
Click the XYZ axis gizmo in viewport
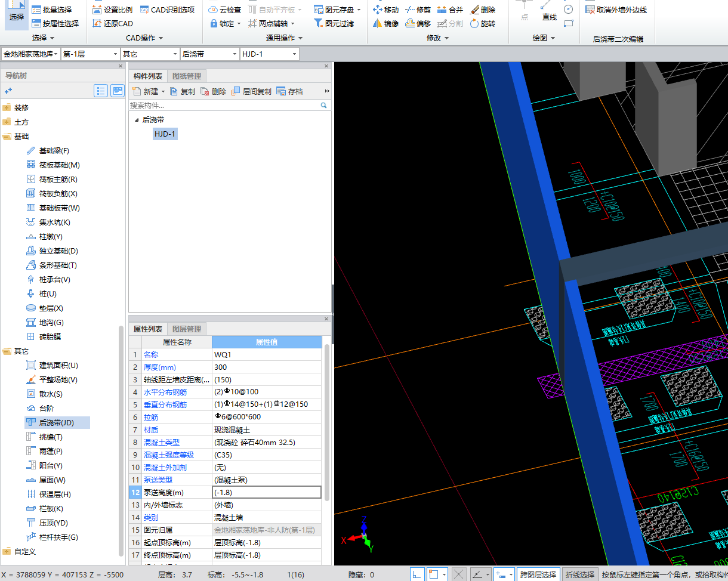(360, 534)
